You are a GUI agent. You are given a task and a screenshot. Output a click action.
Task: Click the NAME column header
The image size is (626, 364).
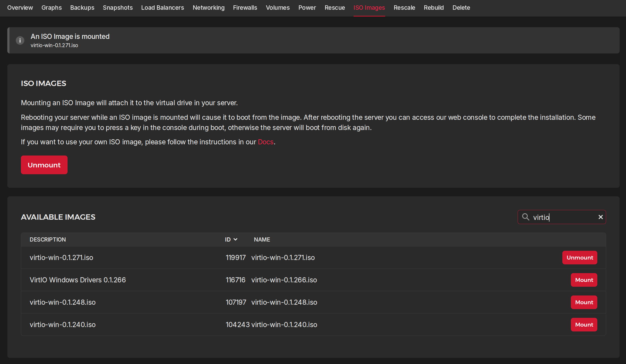(x=262, y=240)
